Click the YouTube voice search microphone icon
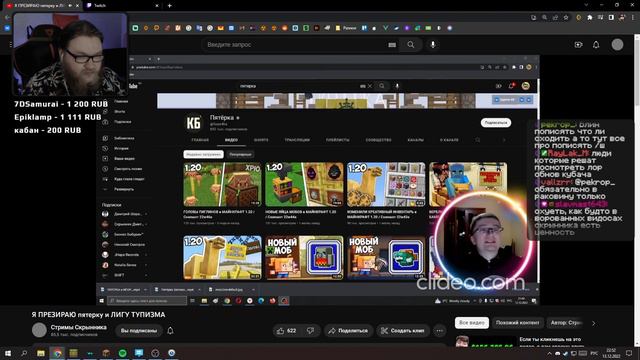The image size is (640, 360). (x=433, y=44)
